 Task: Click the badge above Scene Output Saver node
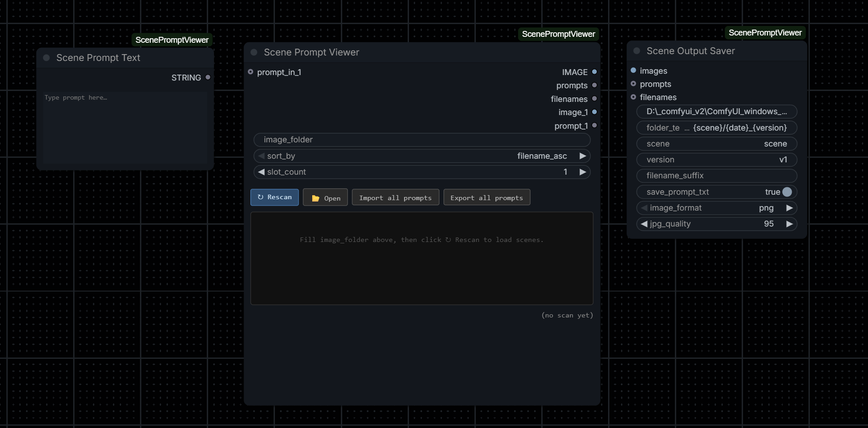[x=765, y=33]
